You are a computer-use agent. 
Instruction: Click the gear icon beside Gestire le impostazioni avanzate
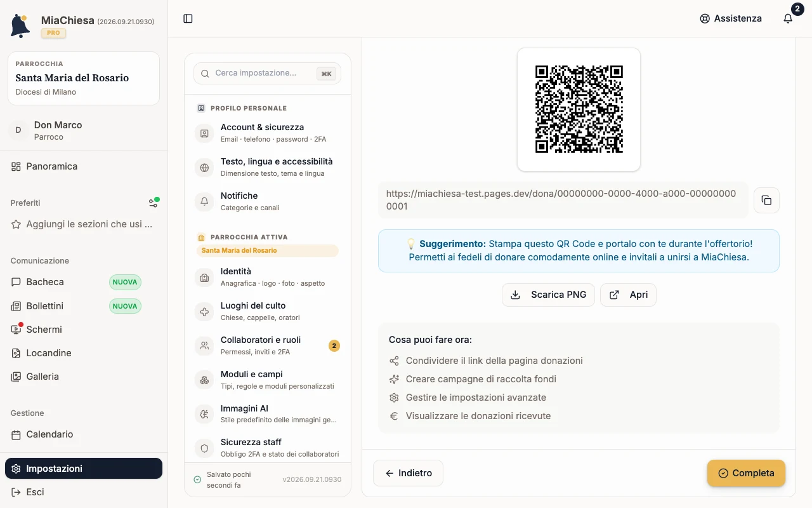click(x=394, y=398)
